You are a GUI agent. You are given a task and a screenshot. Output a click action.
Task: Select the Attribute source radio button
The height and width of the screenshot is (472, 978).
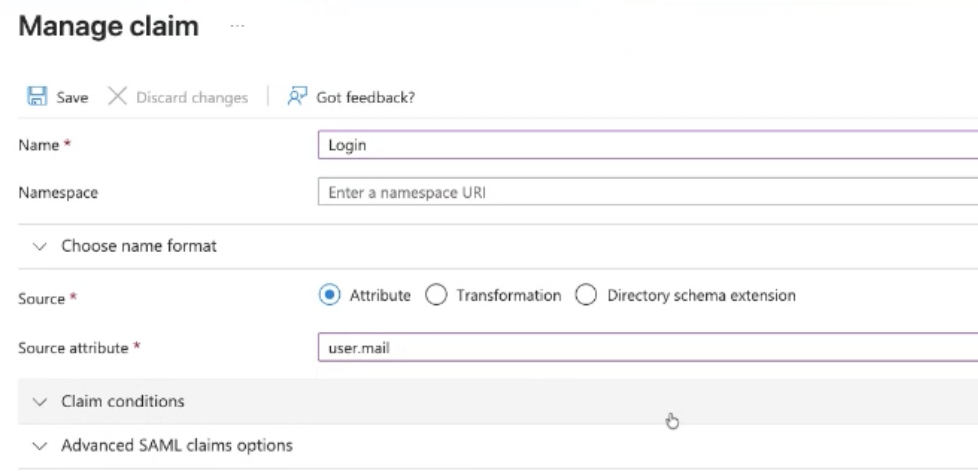[332, 295]
